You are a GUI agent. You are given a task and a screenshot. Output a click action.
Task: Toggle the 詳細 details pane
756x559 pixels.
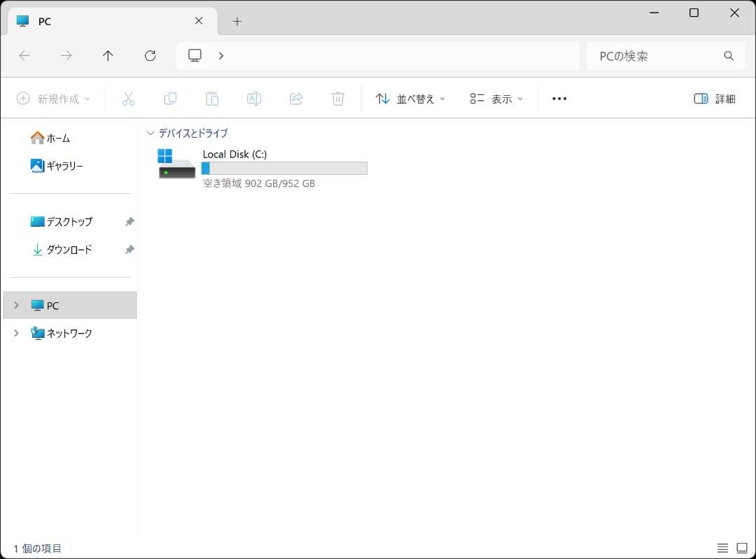[715, 99]
